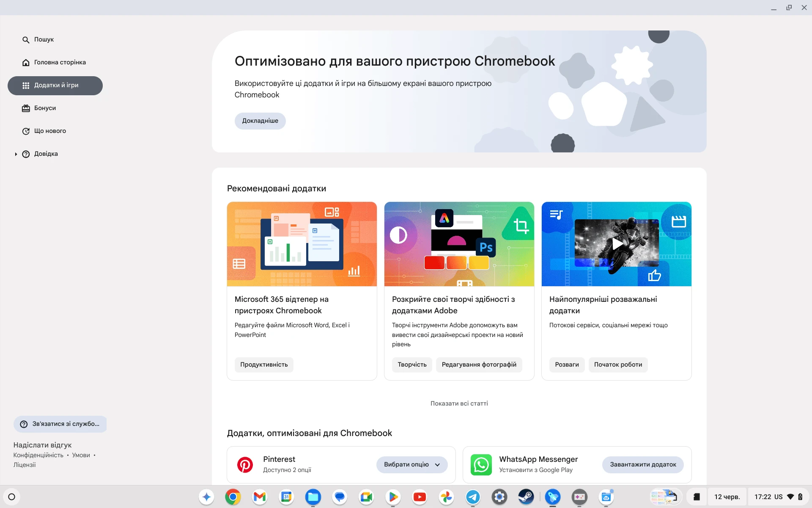Click the Adobe article title text
The image size is (812, 508).
(453, 305)
